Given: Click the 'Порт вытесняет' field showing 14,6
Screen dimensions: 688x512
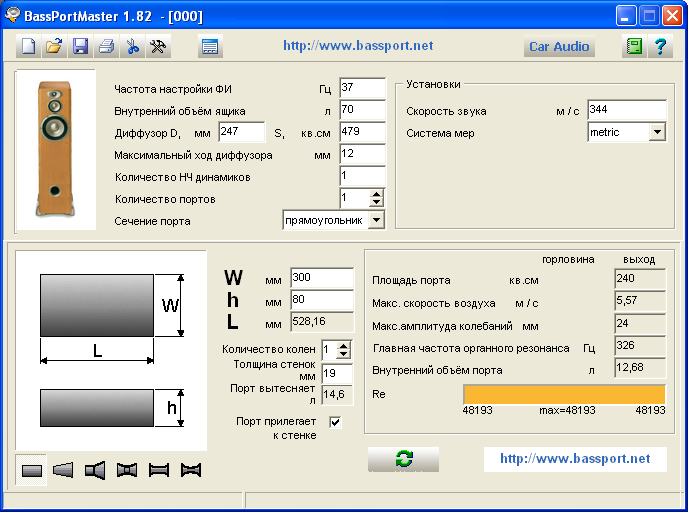Looking at the screenshot, I should click(x=337, y=395).
